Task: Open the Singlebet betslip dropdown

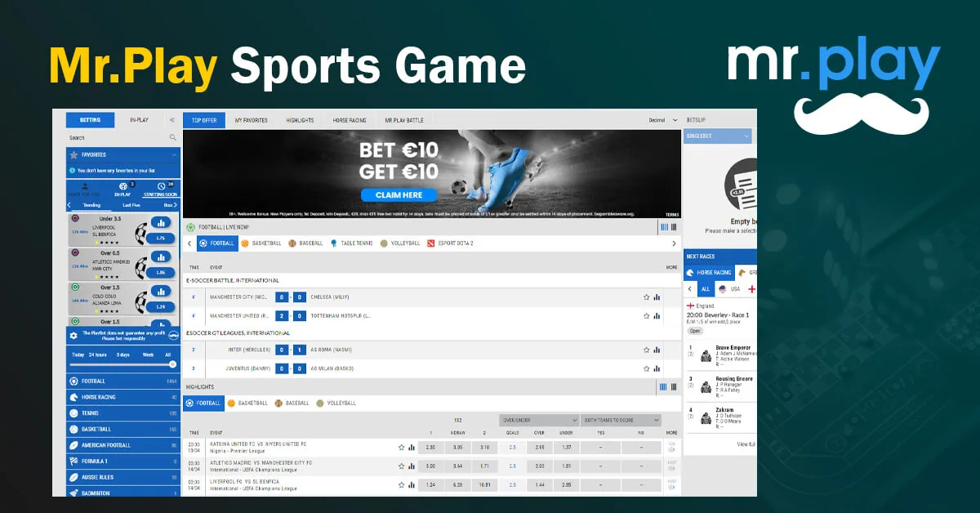Action: (x=718, y=136)
